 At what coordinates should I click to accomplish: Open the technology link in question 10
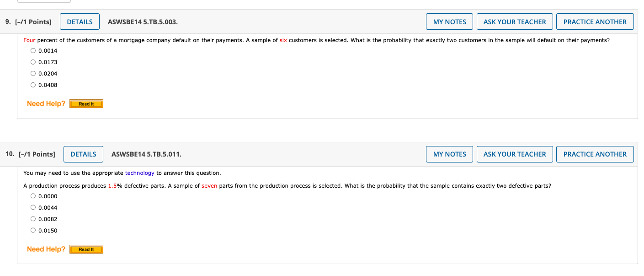pos(140,173)
